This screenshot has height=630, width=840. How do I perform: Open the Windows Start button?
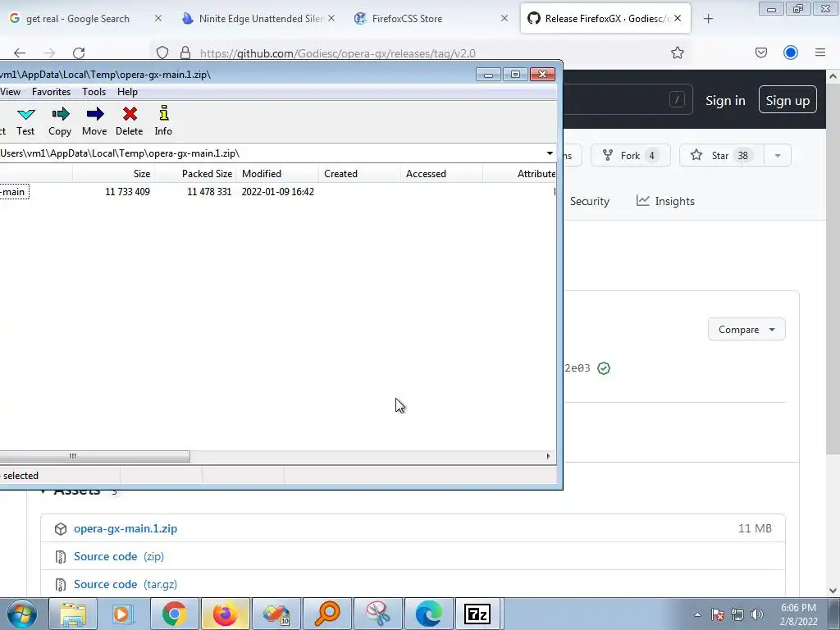(x=22, y=614)
